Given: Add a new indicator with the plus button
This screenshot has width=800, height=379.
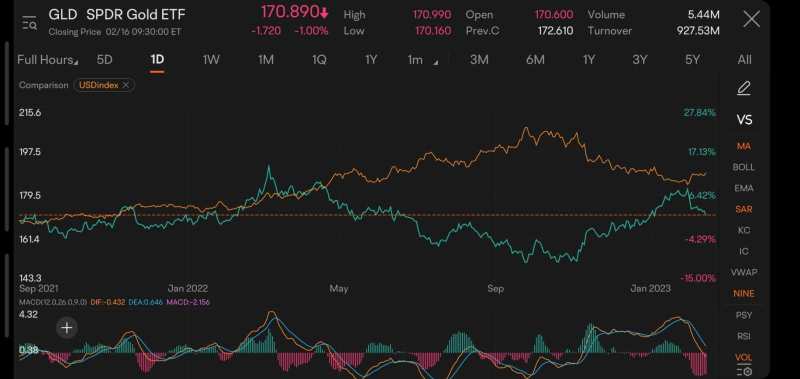Looking at the screenshot, I should 67,328.
